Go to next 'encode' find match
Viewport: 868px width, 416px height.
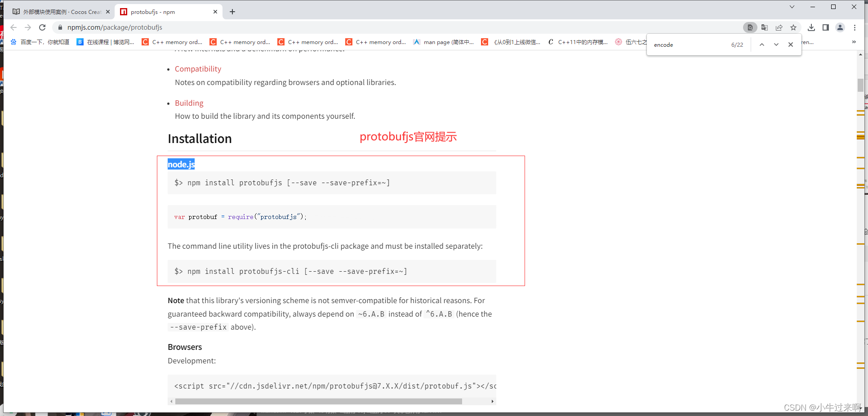[x=776, y=45]
